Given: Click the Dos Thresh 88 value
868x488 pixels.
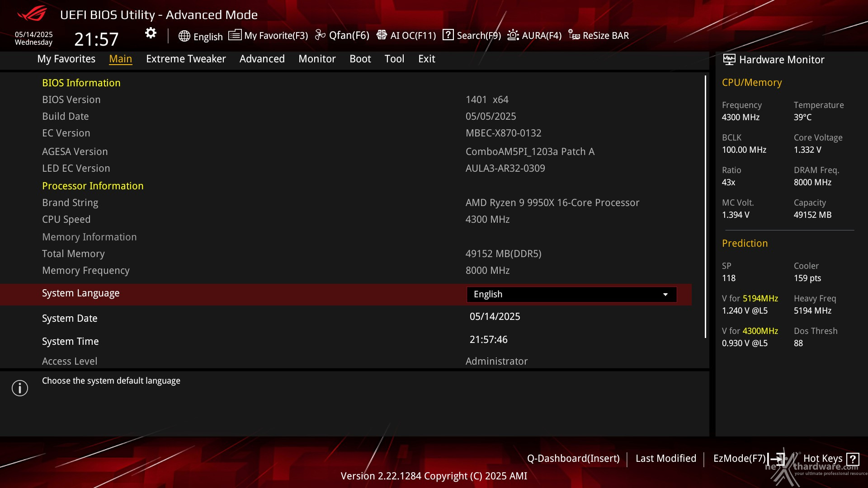Looking at the screenshot, I should coord(798,343).
